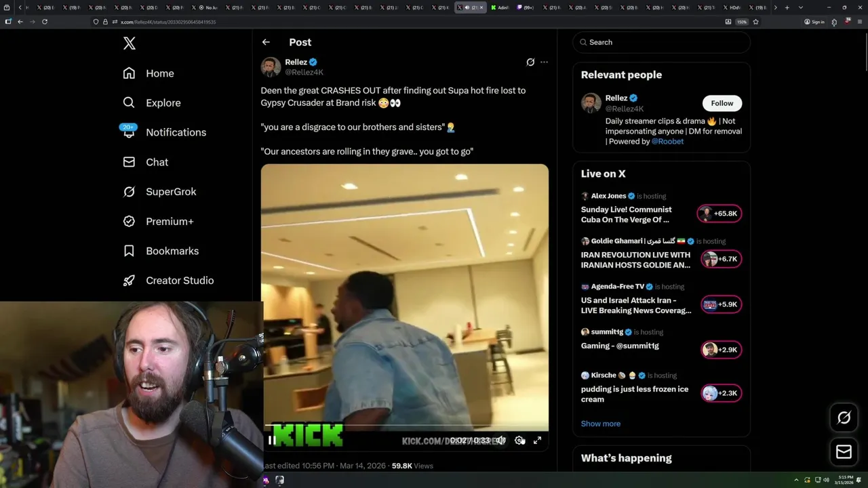The height and width of the screenshot is (488, 868).
Task: Click the 150% zoom indicator
Action: coord(741,22)
